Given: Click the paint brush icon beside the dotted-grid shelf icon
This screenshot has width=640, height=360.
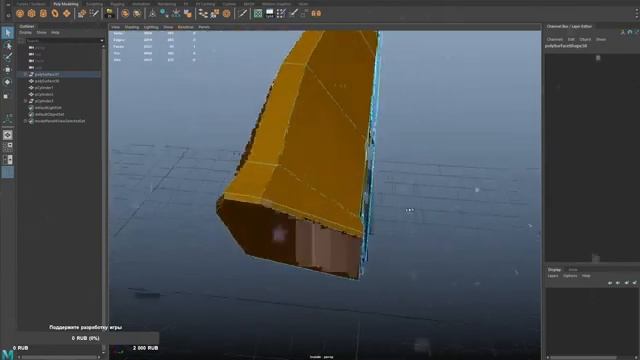Looking at the screenshot, I should point(293,13).
